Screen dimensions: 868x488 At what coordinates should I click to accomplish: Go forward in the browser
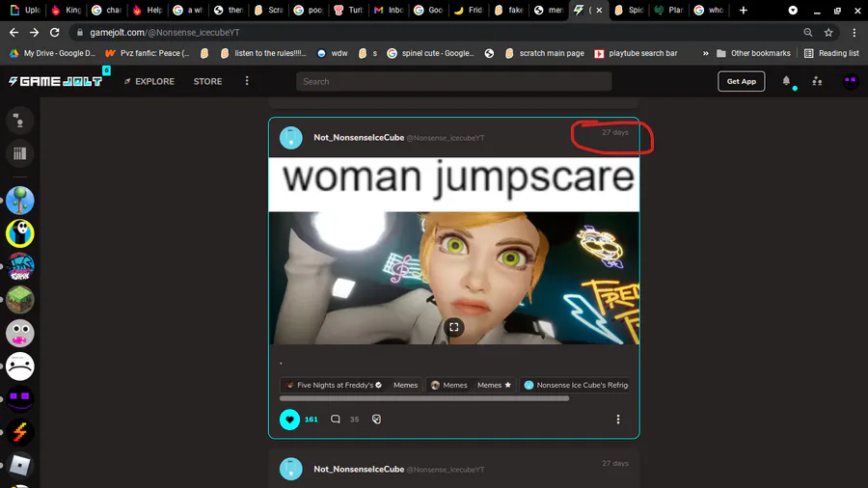click(35, 33)
